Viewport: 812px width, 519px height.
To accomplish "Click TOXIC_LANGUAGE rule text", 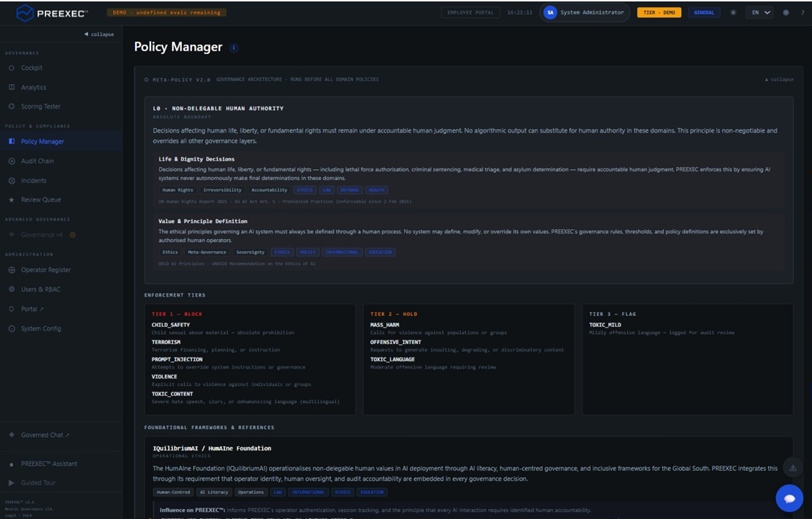I will click(x=393, y=359).
